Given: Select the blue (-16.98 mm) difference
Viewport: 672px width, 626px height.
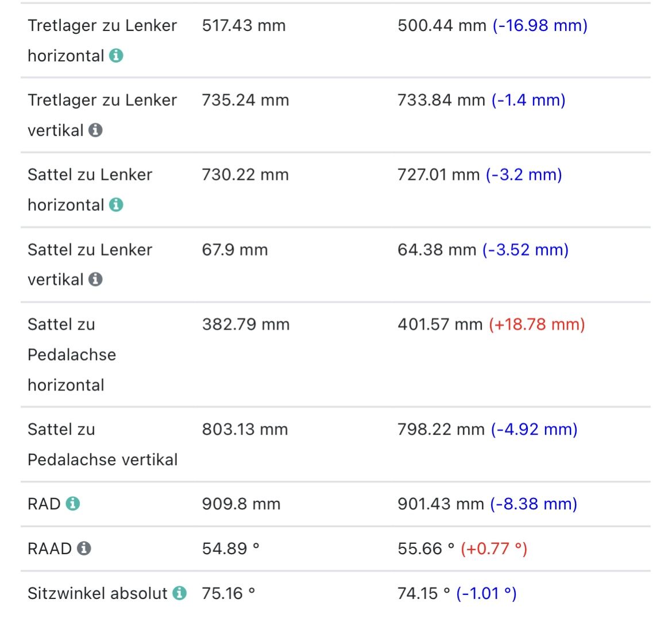Looking at the screenshot, I should click(x=540, y=25).
